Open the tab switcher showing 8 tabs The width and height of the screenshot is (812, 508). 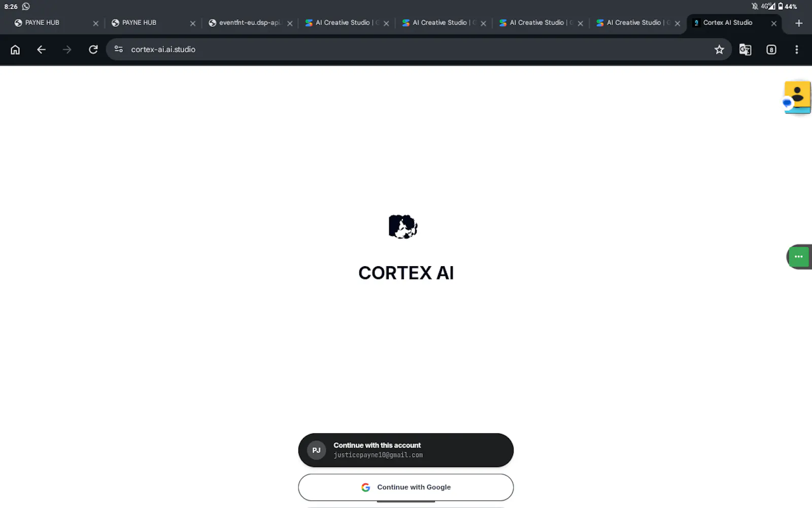coord(771,49)
